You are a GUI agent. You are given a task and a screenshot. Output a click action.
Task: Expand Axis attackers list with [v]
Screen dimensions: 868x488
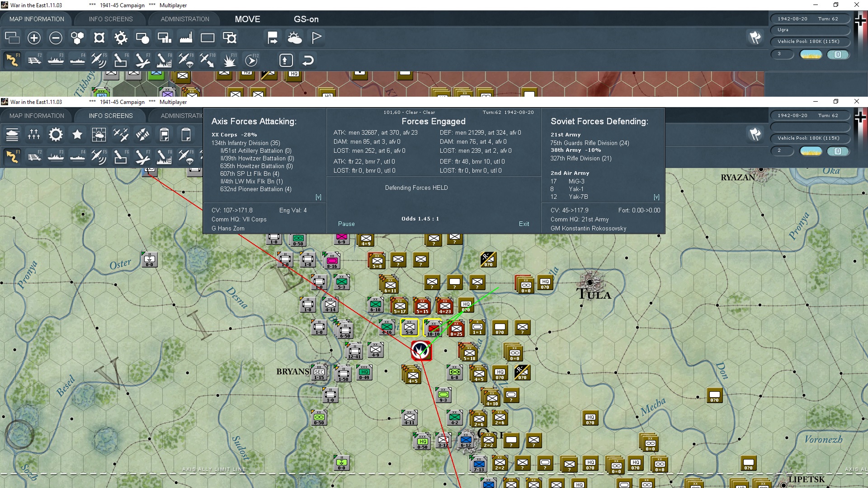[x=318, y=197]
